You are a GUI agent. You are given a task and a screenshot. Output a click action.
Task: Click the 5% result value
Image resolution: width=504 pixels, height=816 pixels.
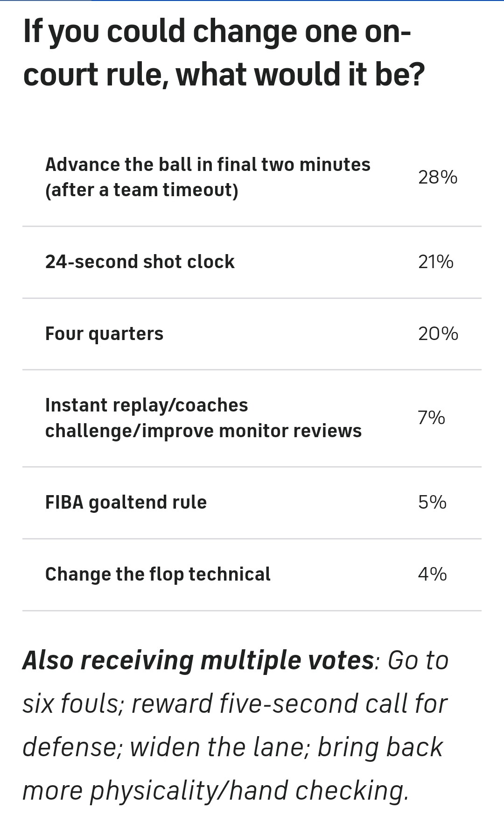[x=432, y=503]
